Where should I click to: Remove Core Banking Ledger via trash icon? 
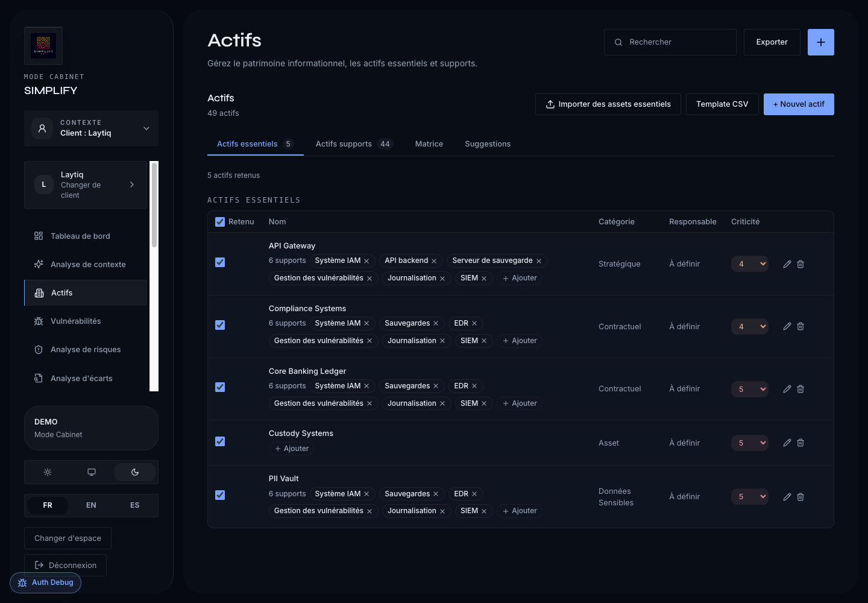coord(800,389)
